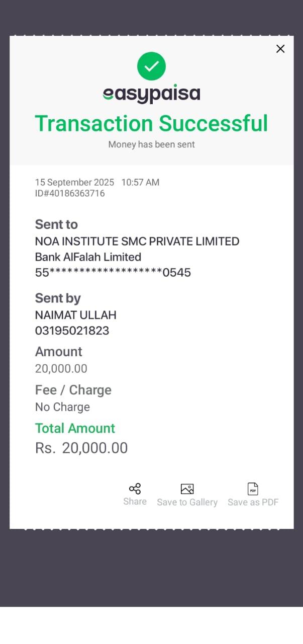Click the Bank AlFalah Limited line
303x644 pixels.
point(88,257)
